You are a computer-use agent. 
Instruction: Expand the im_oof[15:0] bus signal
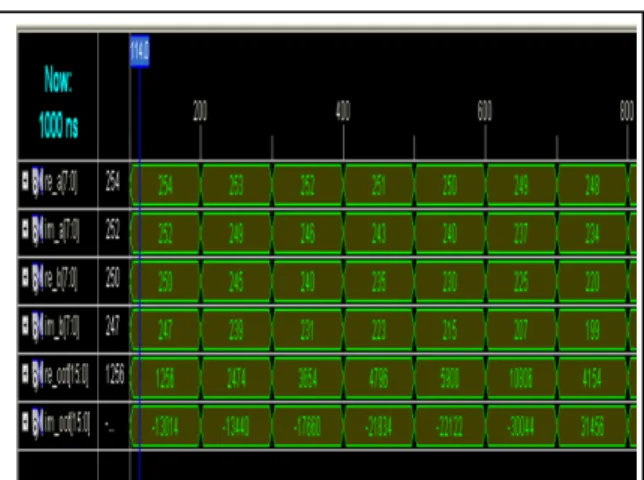point(25,424)
